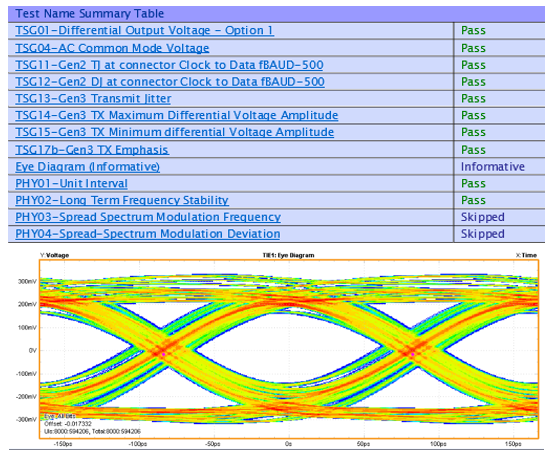
Task: Open TSG01-Differential Output Voltage – Option 1 link
Action: [x=144, y=30]
